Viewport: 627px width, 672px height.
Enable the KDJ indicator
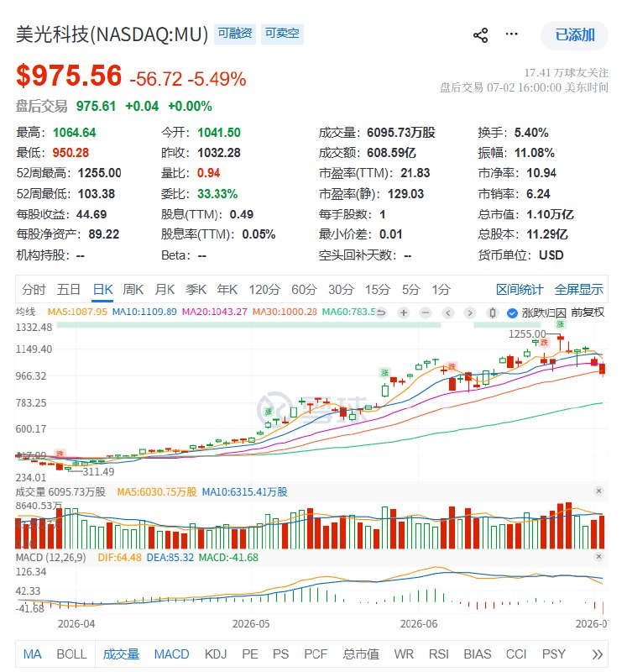point(216,654)
